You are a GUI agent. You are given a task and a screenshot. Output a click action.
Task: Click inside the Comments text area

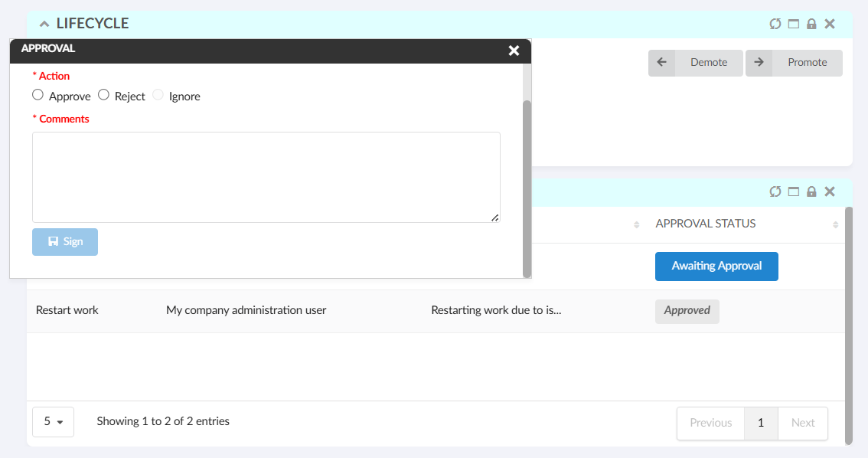pyautogui.click(x=266, y=177)
